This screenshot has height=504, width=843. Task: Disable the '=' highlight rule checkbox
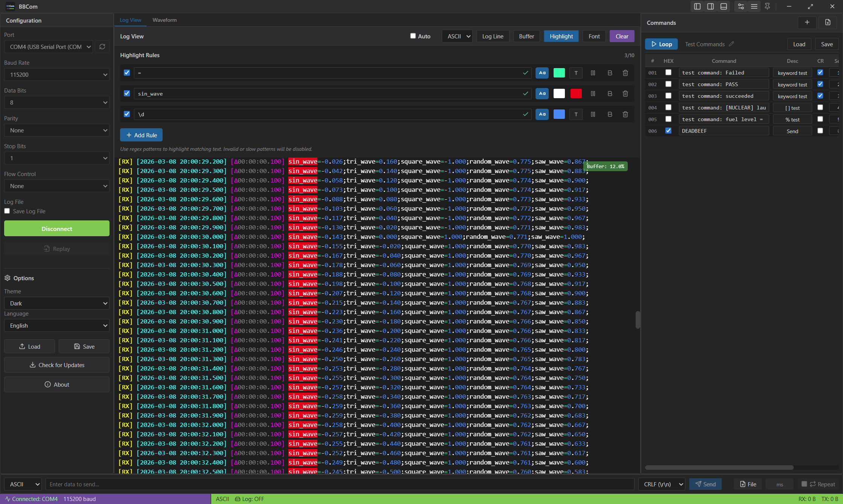(x=127, y=73)
